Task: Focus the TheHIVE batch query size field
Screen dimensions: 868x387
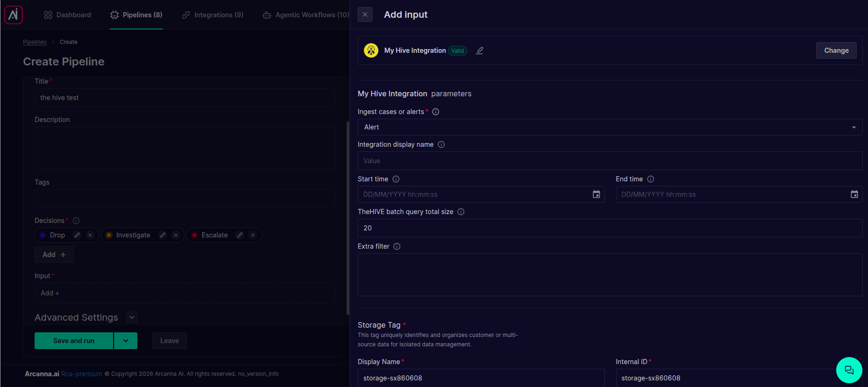Action: click(x=610, y=228)
